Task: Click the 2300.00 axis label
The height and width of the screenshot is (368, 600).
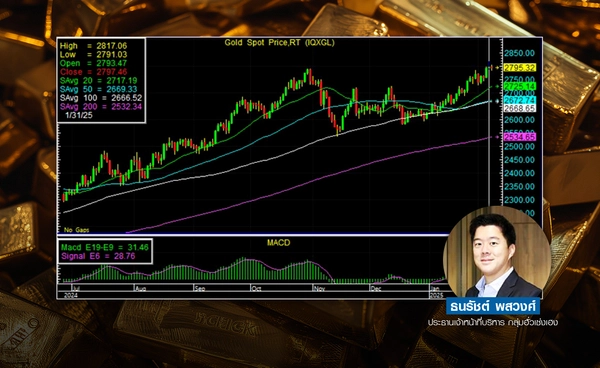Action: click(519, 200)
